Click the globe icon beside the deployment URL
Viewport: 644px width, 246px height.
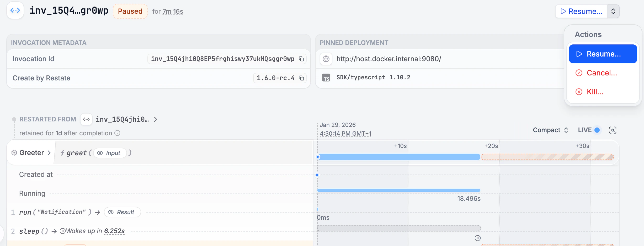coord(326,59)
